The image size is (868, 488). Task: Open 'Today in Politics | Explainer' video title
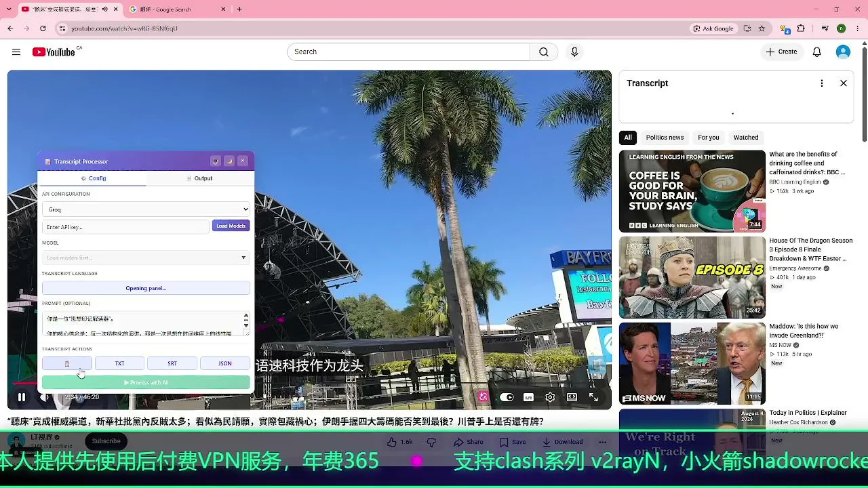[x=808, y=413]
